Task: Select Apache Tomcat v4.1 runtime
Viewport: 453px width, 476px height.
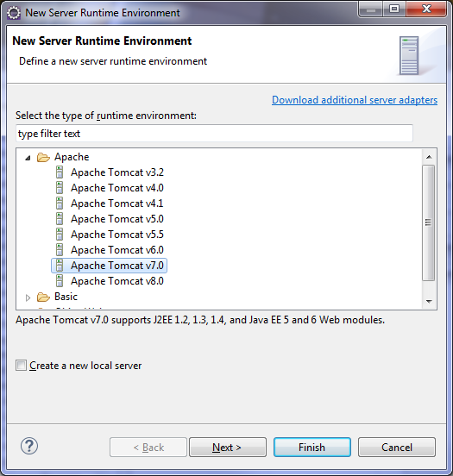Action: click(117, 204)
